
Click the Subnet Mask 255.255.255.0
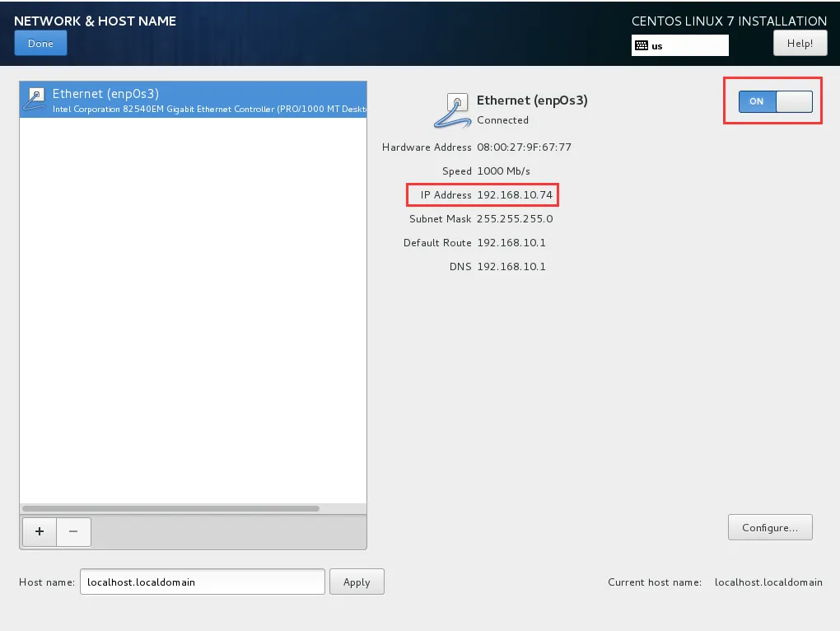[x=515, y=218]
